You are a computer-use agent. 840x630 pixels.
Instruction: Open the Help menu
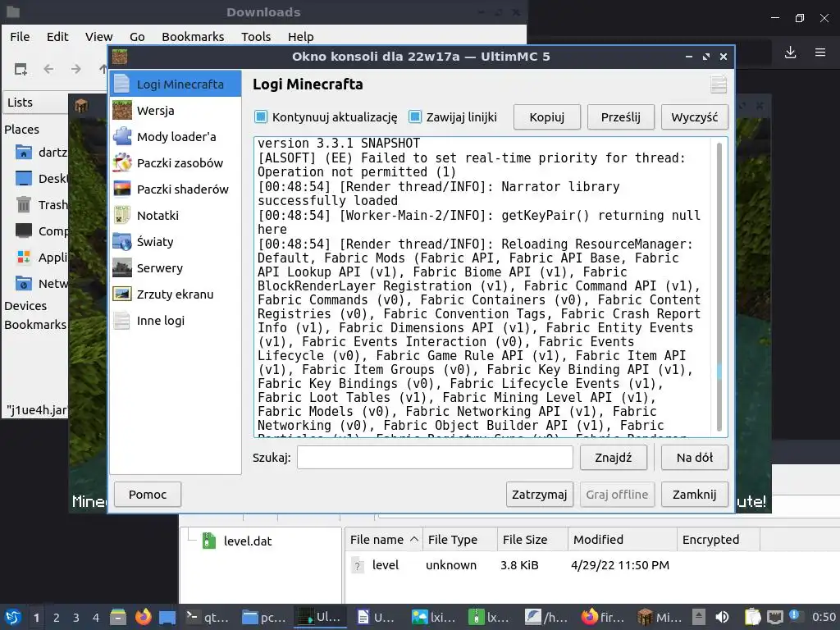300,36
